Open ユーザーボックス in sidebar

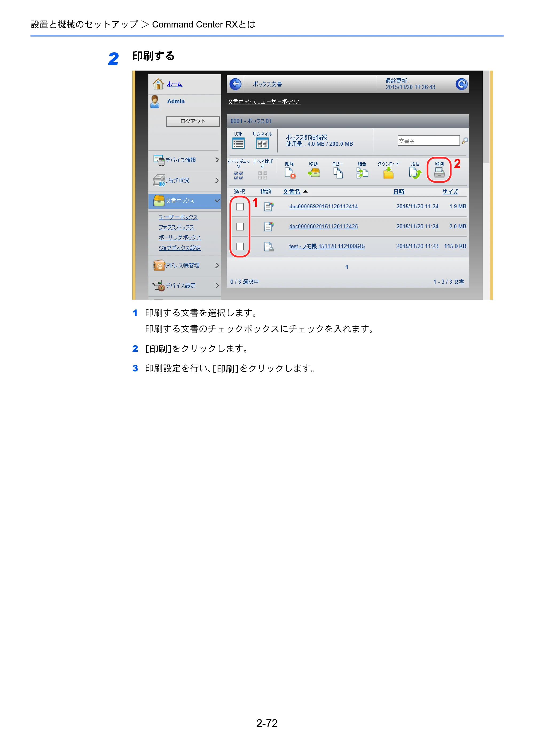coord(178,217)
